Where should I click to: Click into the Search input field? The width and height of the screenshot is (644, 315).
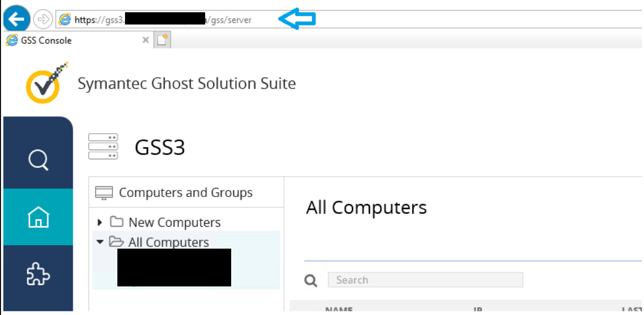[426, 280]
